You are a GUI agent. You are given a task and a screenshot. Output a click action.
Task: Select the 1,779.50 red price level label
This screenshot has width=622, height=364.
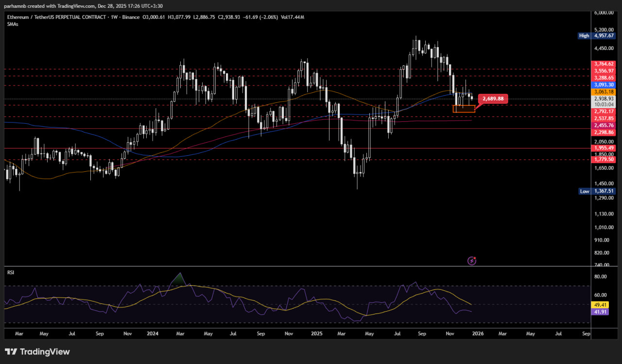tap(604, 159)
